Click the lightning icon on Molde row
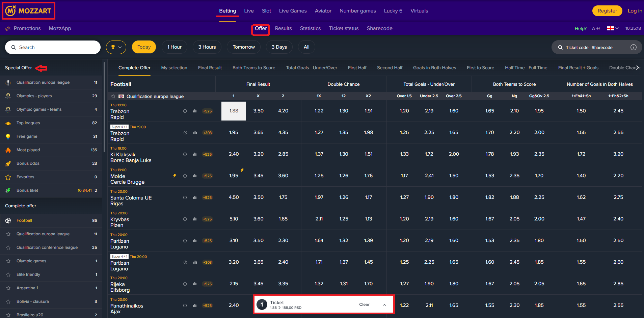 pos(175,176)
